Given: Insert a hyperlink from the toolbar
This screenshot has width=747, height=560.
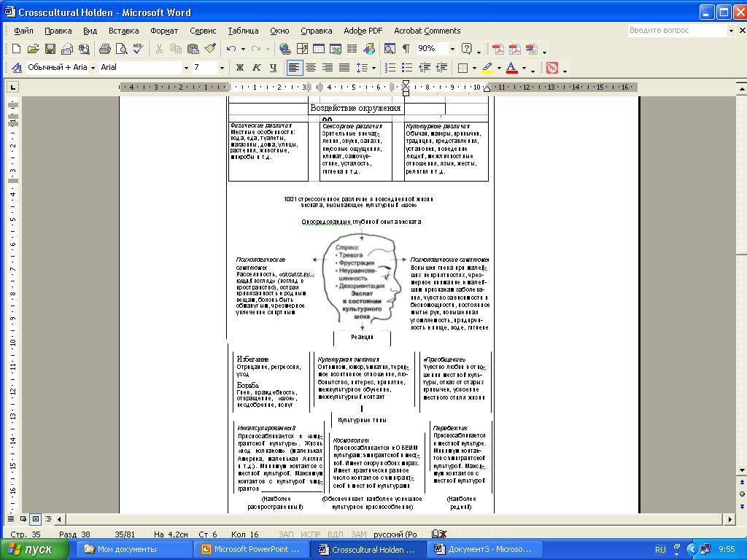Looking at the screenshot, I should click(285, 49).
